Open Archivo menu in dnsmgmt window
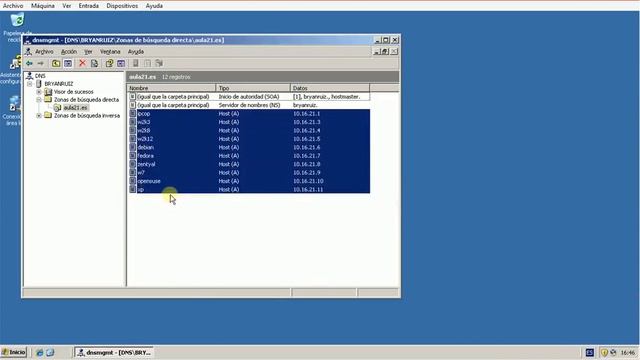The image size is (640, 360). point(44,52)
